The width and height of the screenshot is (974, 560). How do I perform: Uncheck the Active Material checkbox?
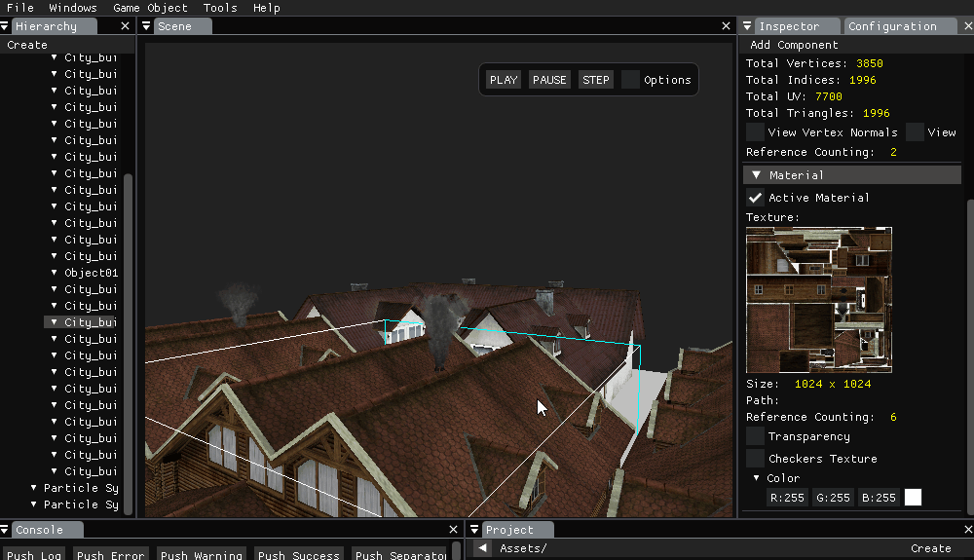tap(755, 198)
